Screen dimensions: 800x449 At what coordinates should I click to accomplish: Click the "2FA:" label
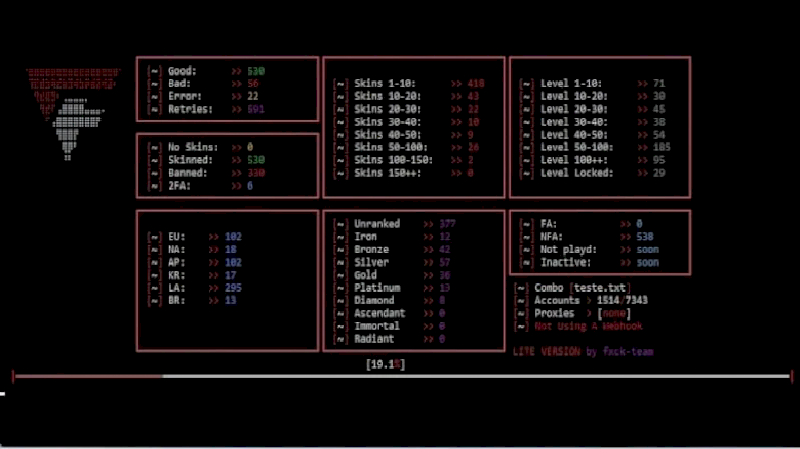179,186
